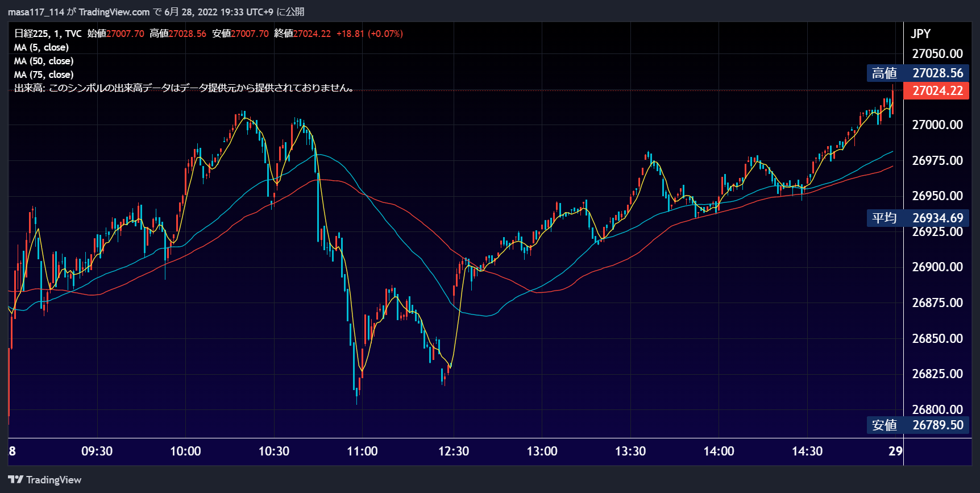Click the 26850.00 price axis value
The image size is (980, 493).
937,338
